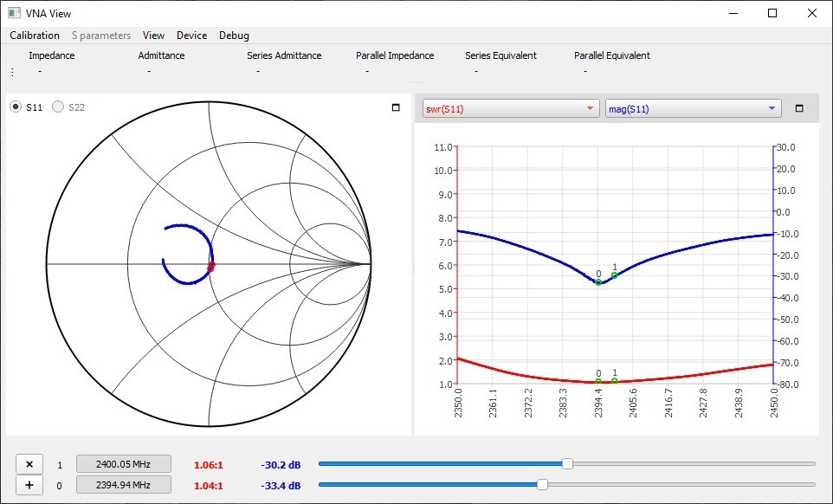Click the 11.0 SWR axis label
The width and height of the screenshot is (833, 504).
tap(443, 147)
